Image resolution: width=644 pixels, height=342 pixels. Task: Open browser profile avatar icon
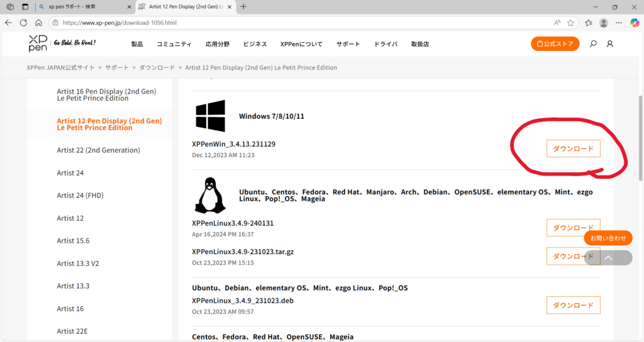click(604, 23)
